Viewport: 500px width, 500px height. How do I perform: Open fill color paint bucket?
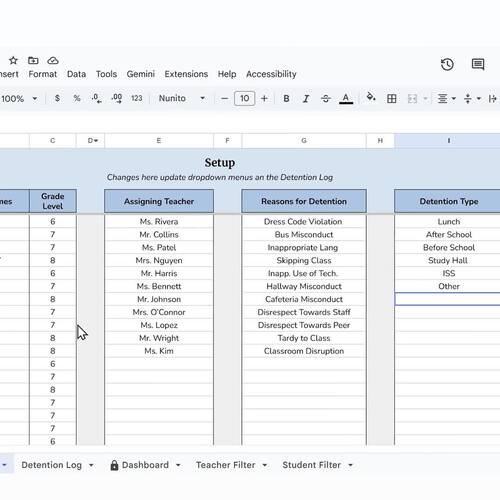pyautogui.click(x=371, y=98)
